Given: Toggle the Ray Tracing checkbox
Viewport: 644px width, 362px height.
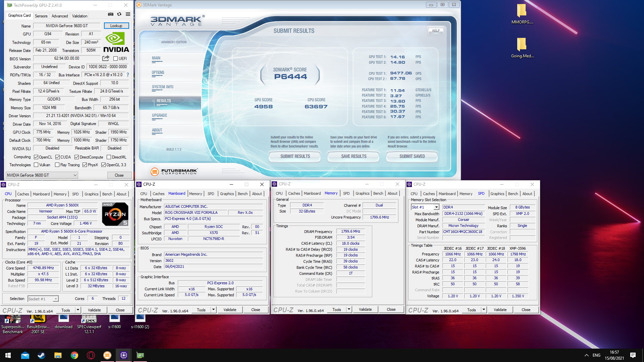Looking at the screenshot, I should point(57,165).
